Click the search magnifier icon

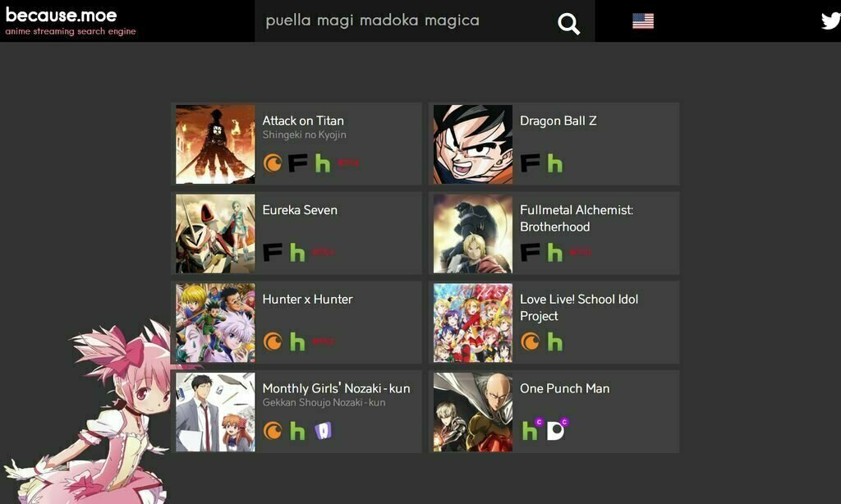pos(568,24)
